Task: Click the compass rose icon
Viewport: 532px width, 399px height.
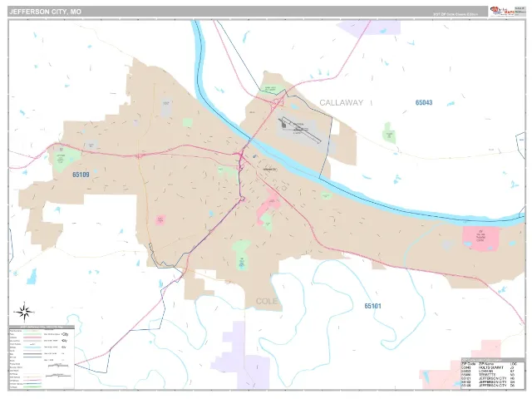Action: tap(24, 312)
